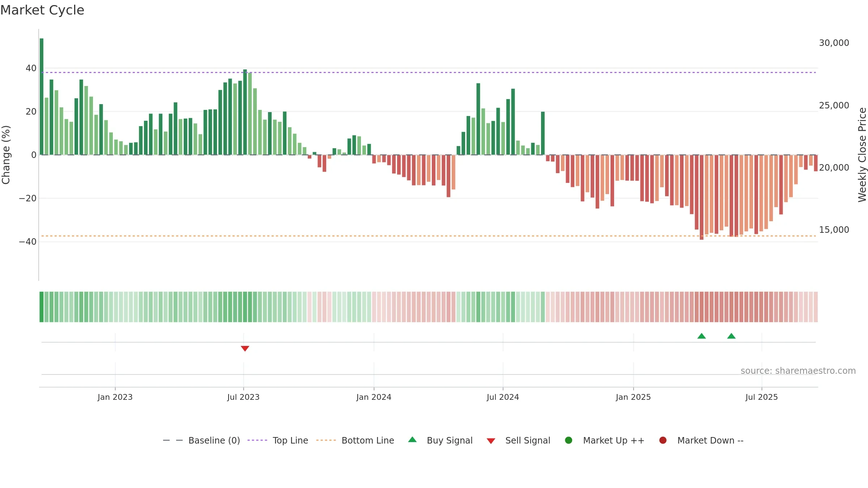868x488 pixels.
Task: Click the Jul 2024 axis label
Action: pos(503,397)
